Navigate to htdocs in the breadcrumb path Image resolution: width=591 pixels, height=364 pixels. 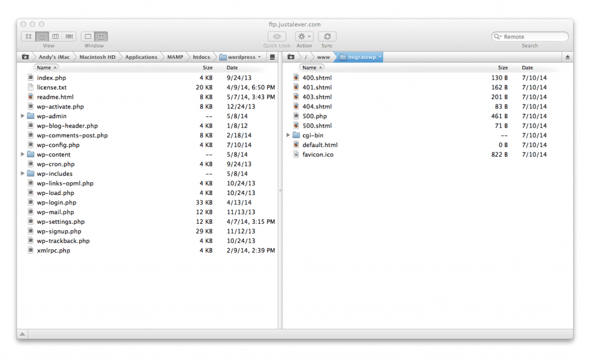point(201,57)
